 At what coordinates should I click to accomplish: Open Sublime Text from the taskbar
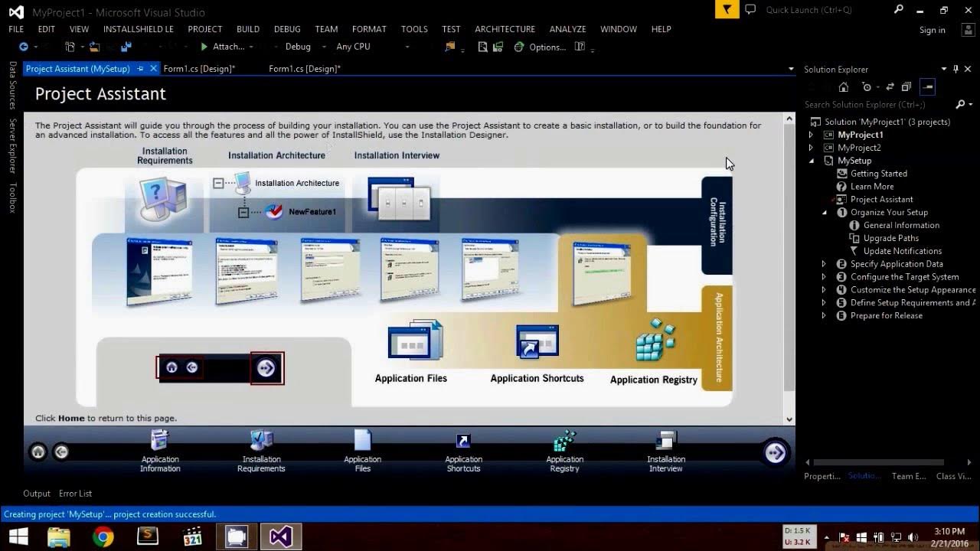tap(148, 537)
